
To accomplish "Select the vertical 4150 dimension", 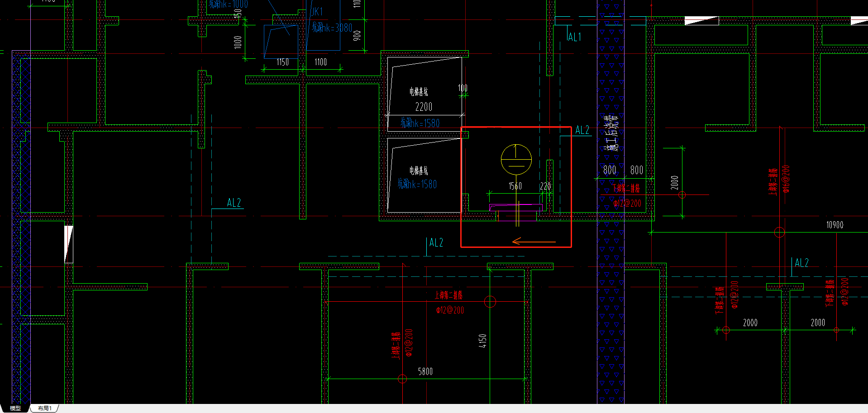I will pos(482,341).
